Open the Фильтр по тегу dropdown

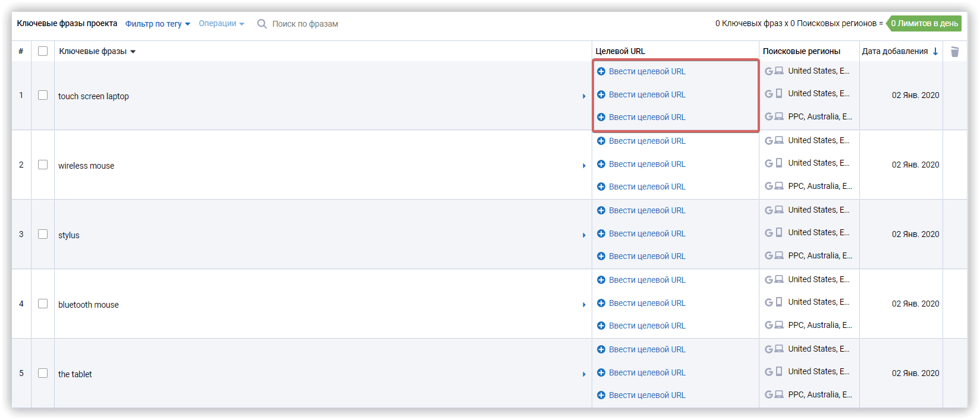pos(158,24)
